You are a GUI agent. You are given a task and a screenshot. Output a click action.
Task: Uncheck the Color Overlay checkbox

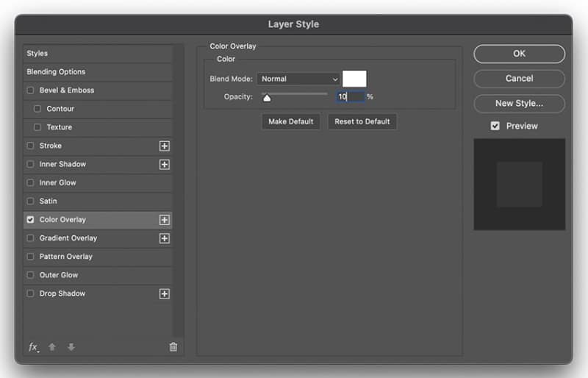pyautogui.click(x=30, y=220)
